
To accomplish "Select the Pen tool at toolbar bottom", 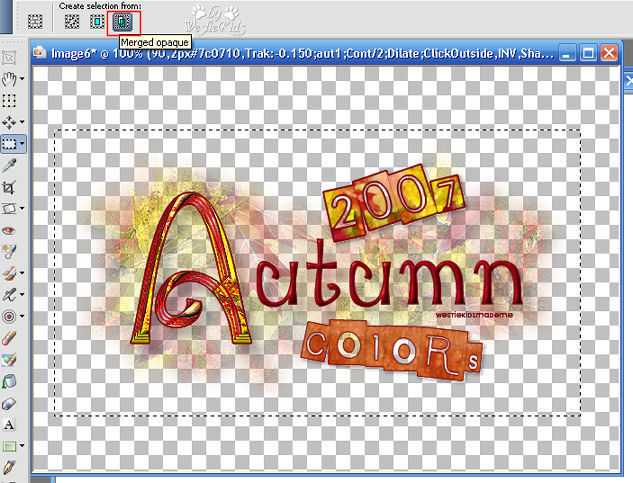I will tap(9, 466).
